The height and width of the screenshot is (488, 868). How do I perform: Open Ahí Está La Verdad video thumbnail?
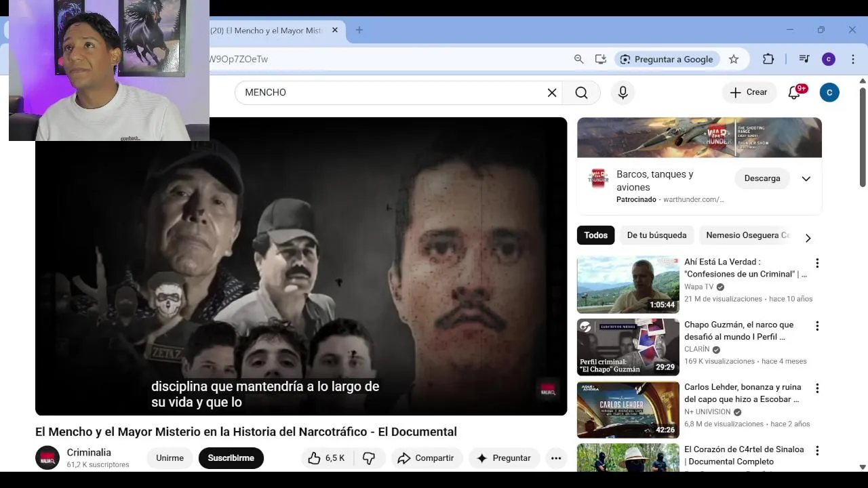pyautogui.click(x=628, y=284)
